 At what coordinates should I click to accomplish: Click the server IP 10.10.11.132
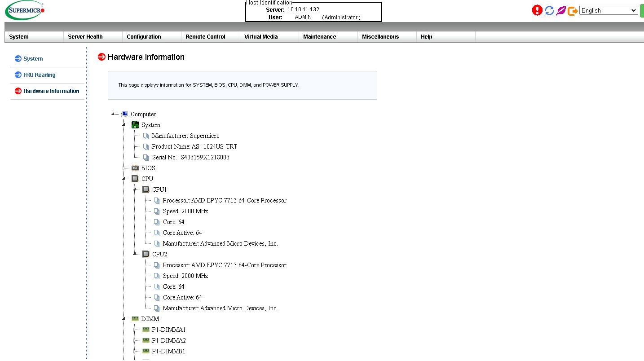click(304, 9)
